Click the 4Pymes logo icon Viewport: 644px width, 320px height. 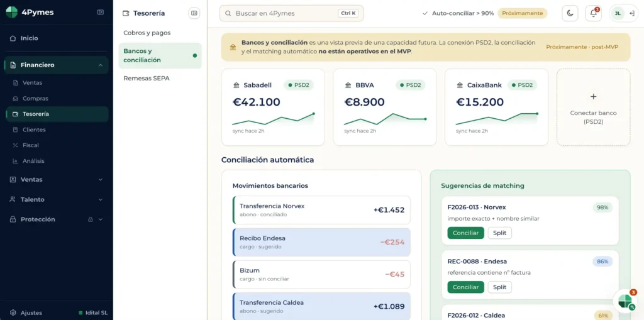pyautogui.click(x=11, y=13)
